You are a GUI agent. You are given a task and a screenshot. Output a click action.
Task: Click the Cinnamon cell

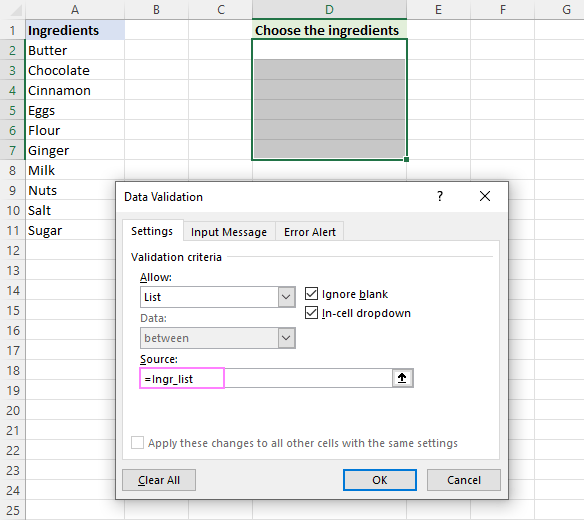[x=75, y=90]
